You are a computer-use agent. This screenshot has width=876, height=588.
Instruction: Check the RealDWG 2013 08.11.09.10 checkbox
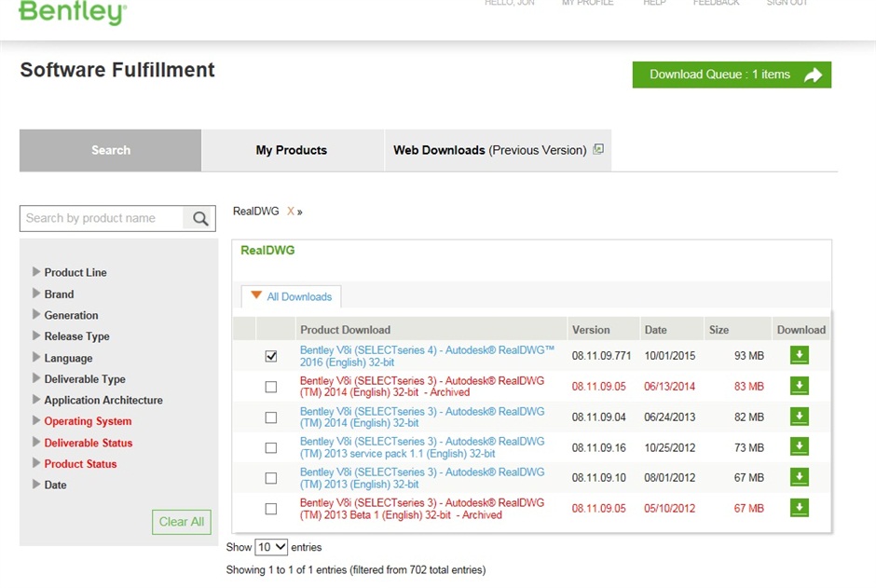(x=271, y=478)
